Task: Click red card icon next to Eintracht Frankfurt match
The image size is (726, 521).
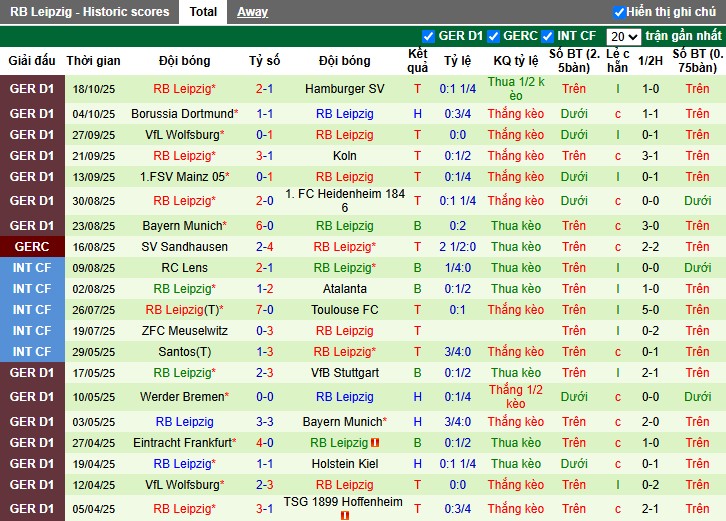Action: [x=375, y=443]
